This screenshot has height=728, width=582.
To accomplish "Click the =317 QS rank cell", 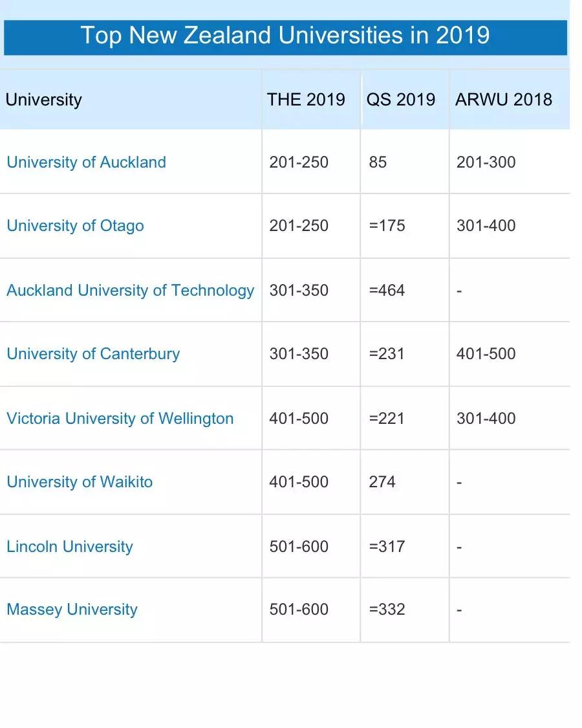I will pos(387,546).
